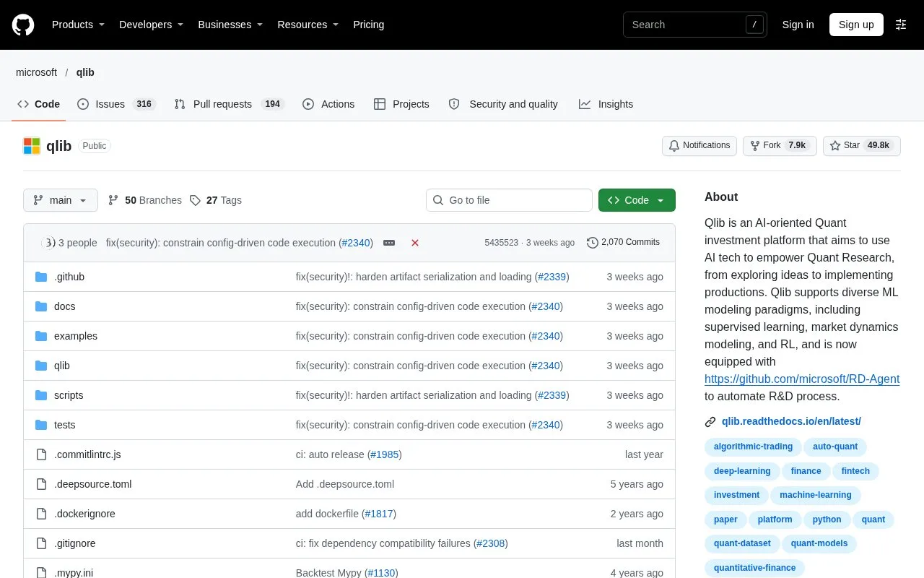The image size is (924, 578).
Task: View 2,070 Commits history
Action: 623,243
